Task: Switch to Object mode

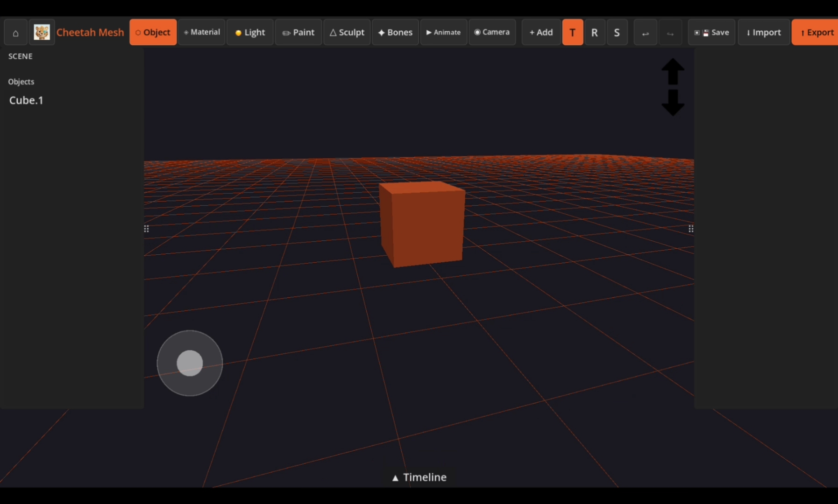Action: [153, 32]
